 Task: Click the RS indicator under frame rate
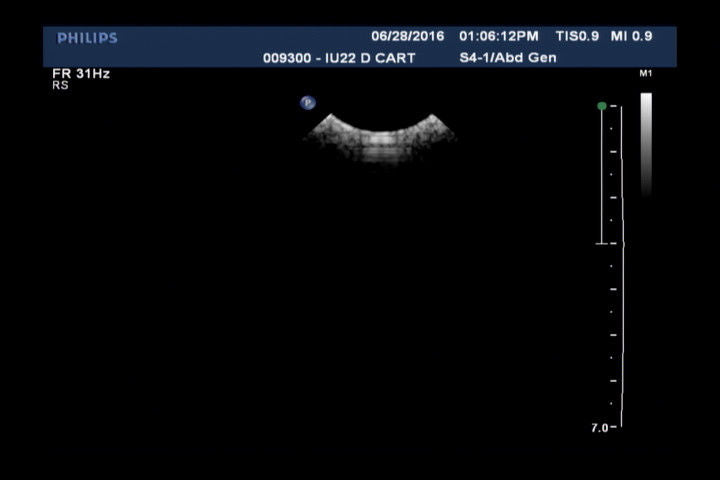[x=60, y=86]
